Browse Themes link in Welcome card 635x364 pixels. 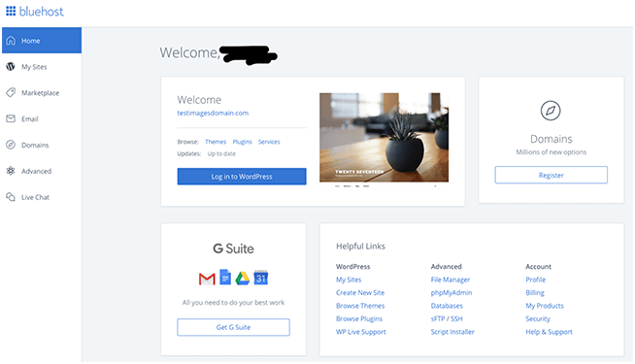pyautogui.click(x=216, y=142)
